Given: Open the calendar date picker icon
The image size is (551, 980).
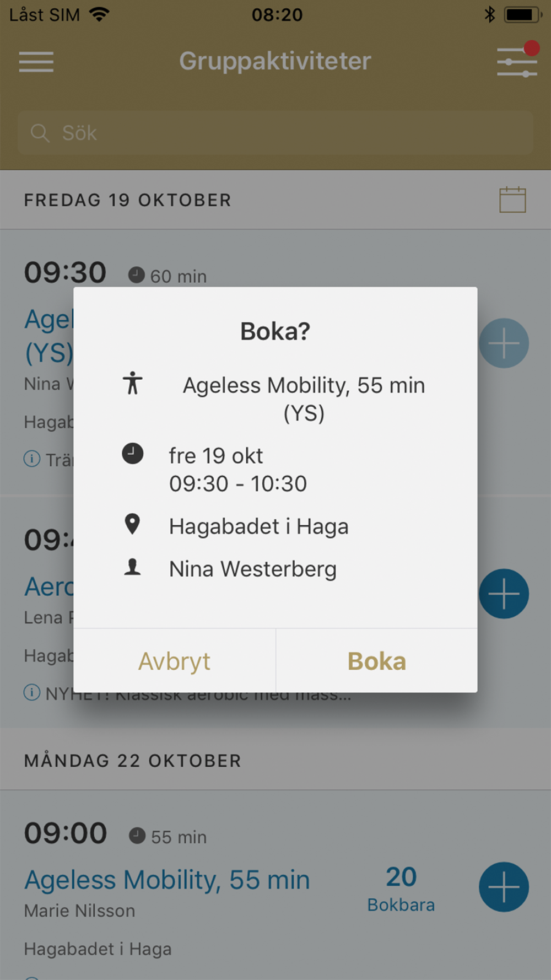Looking at the screenshot, I should 512,200.
